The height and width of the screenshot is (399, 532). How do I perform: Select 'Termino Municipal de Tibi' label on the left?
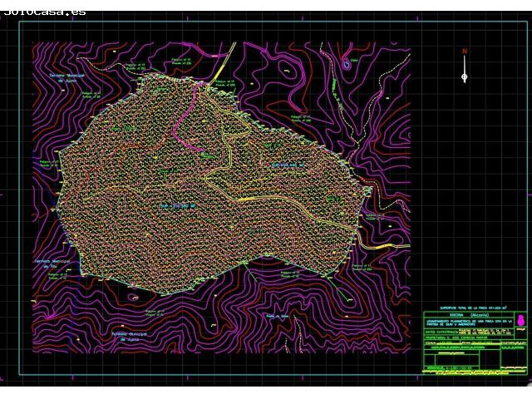click(x=52, y=264)
